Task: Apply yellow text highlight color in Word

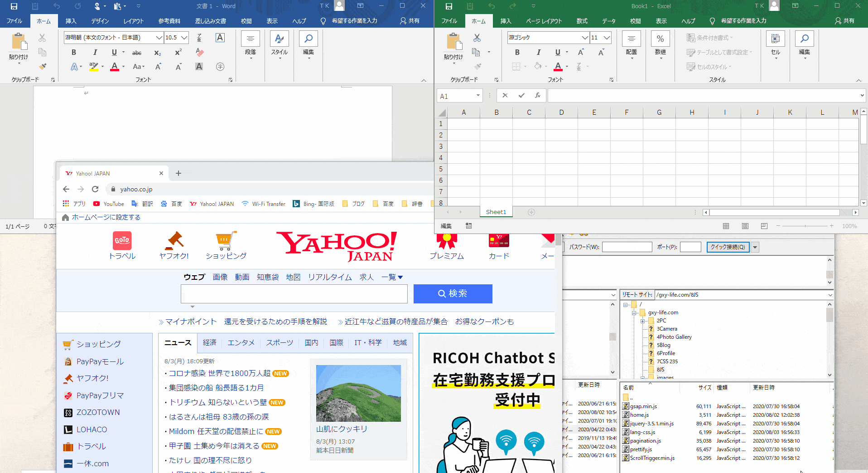Action: tap(94, 67)
